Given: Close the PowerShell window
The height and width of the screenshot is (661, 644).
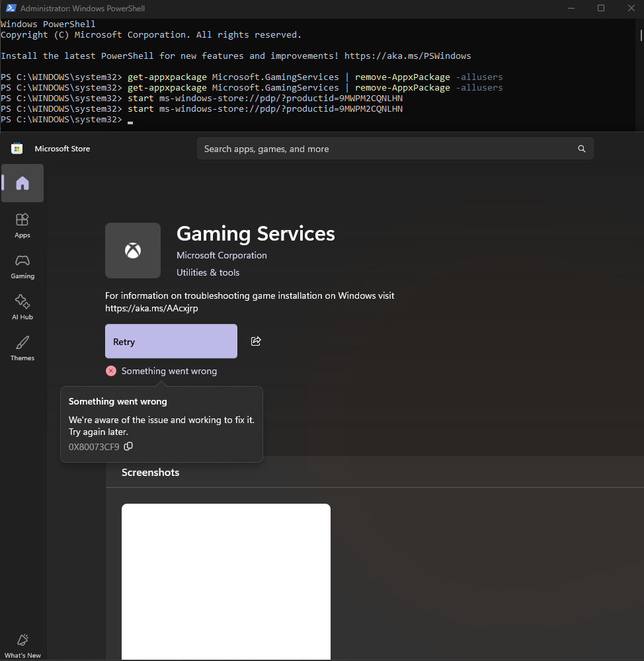Looking at the screenshot, I should (x=631, y=8).
